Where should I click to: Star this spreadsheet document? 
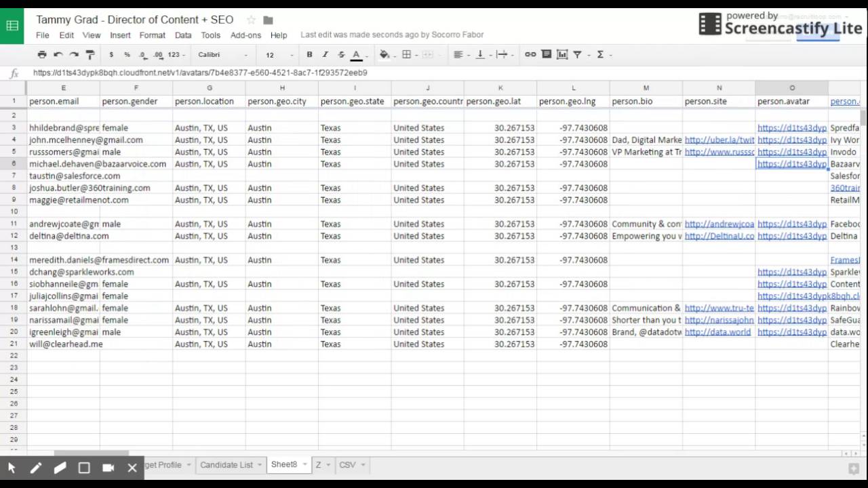pos(251,20)
